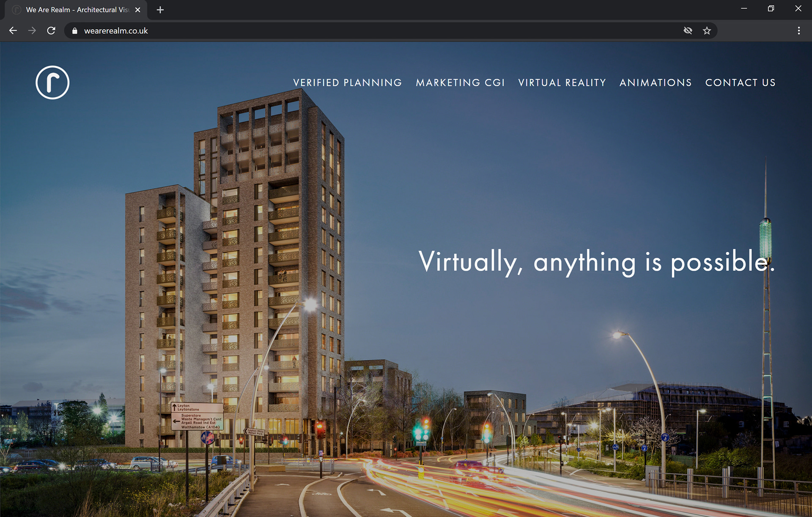
Task: Go to Marketing CGI page
Action: [x=460, y=83]
